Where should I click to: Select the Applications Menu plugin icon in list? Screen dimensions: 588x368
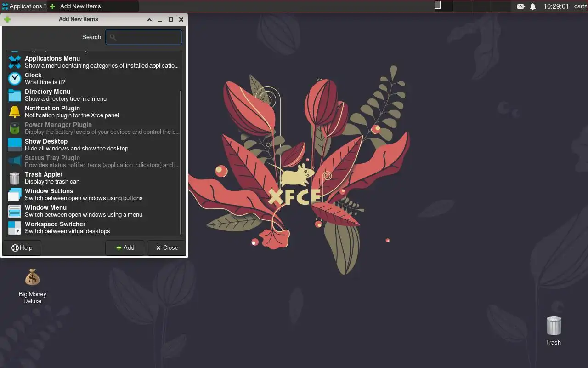pos(15,62)
